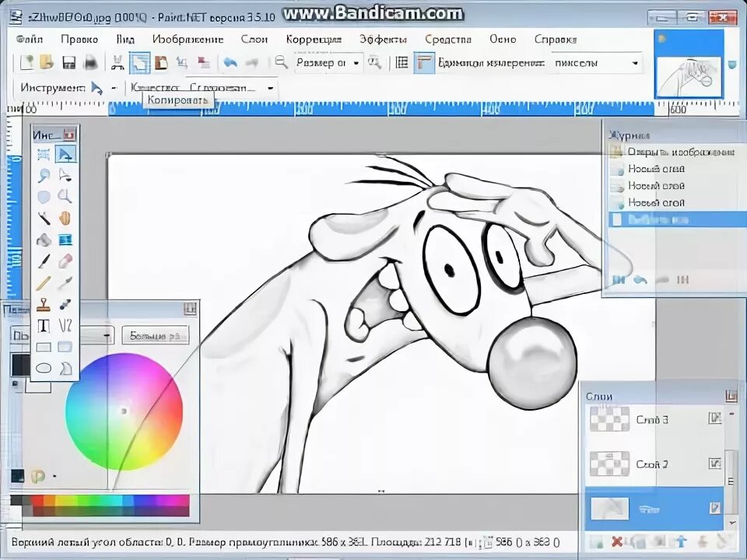Select the Text tool
Screen dimensions: 747x560
click(x=44, y=326)
